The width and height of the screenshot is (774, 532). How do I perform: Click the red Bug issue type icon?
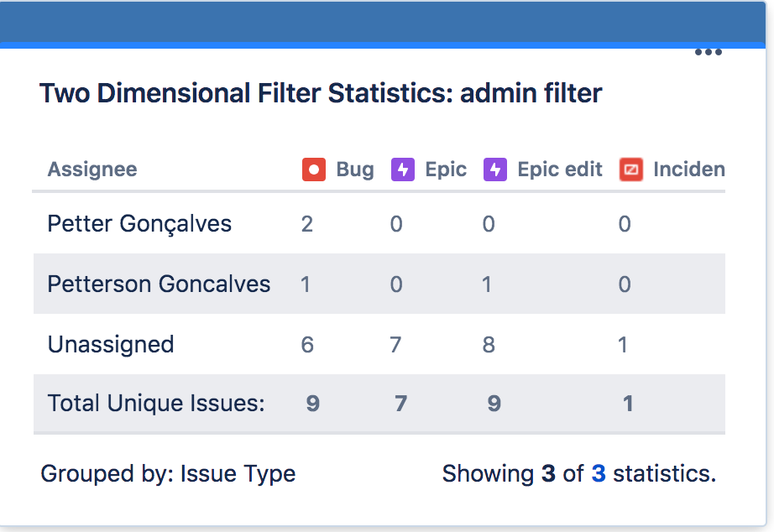(313, 169)
